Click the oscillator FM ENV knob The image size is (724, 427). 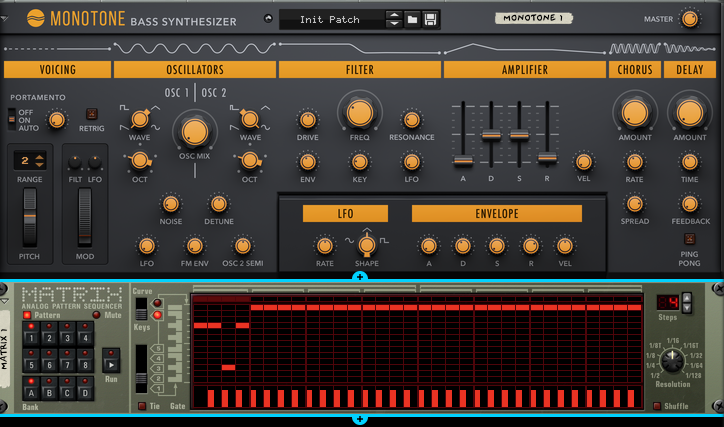pyautogui.click(x=195, y=246)
